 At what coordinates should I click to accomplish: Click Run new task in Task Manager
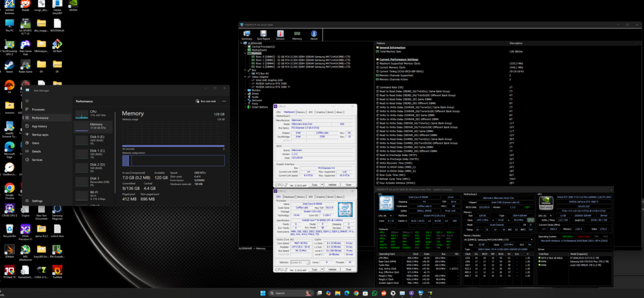pyautogui.click(x=206, y=101)
